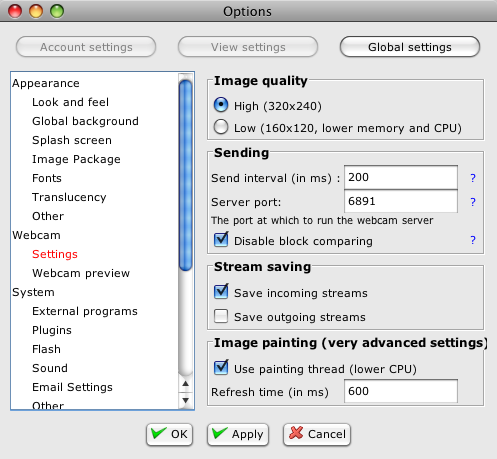The height and width of the screenshot is (459, 497).
Task: Click the scroll up arrow in category list
Action: tap(186, 384)
